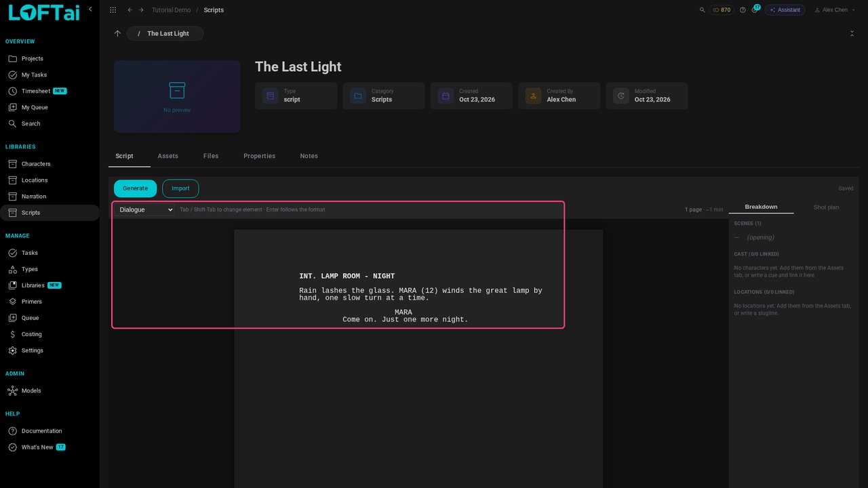Open the Documentation link

(x=50, y=431)
